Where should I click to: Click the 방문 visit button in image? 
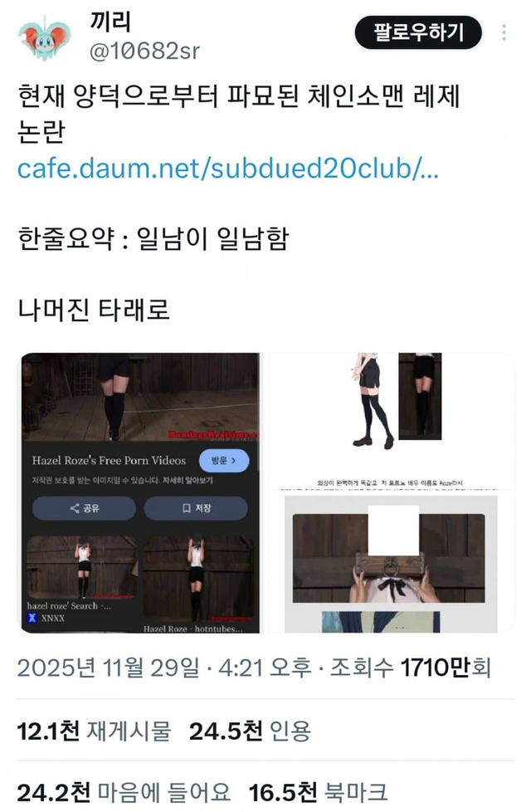[x=224, y=460]
